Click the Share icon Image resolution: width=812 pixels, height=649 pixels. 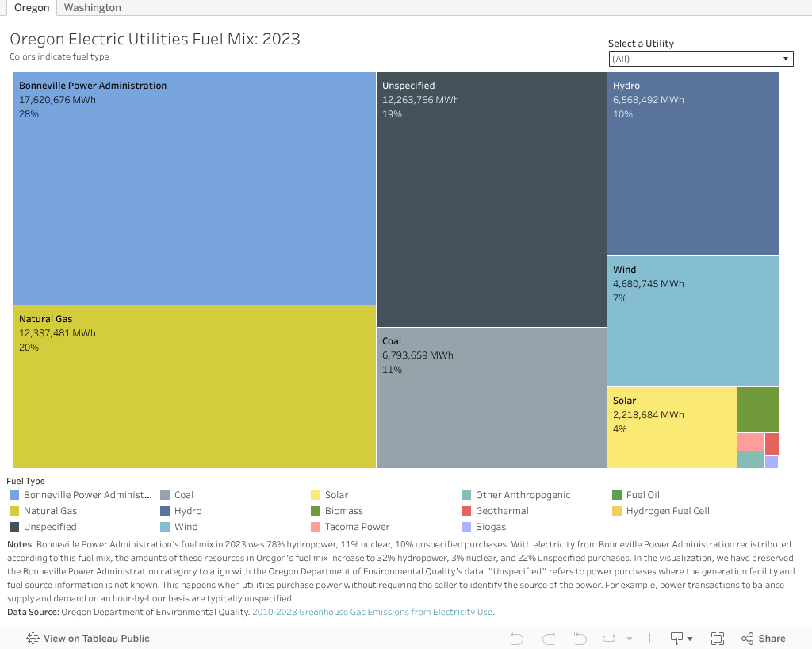(x=747, y=639)
